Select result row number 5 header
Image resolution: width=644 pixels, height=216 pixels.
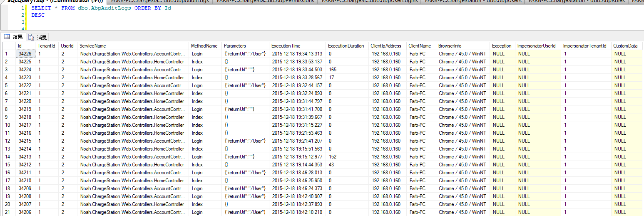tap(9, 85)
